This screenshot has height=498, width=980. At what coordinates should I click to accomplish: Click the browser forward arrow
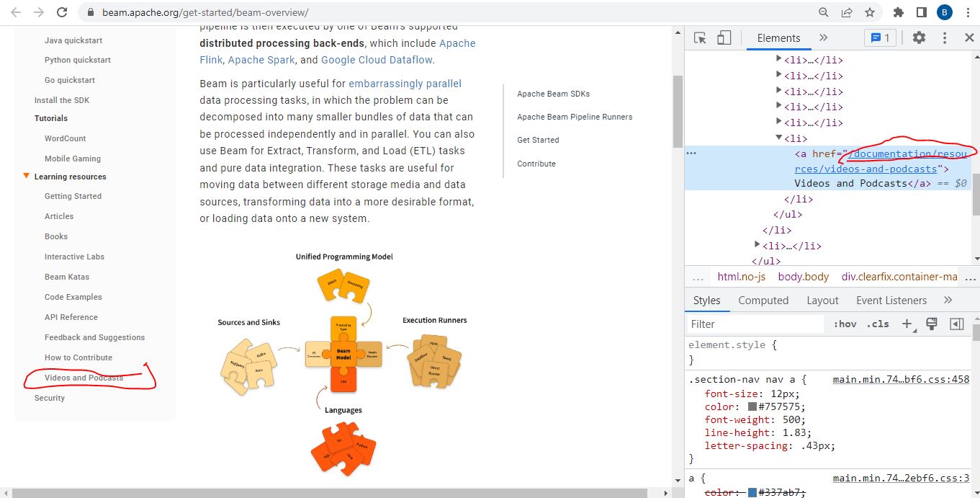[x=39, y=12]
